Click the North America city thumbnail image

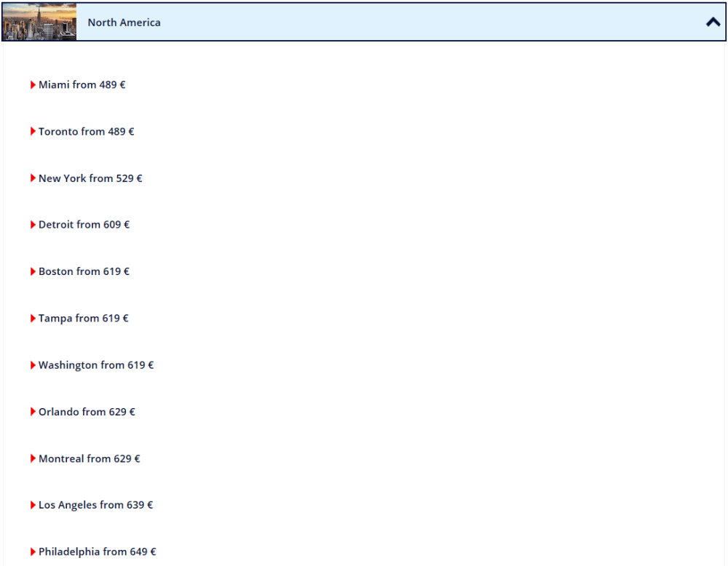click(x=39, y=23)
